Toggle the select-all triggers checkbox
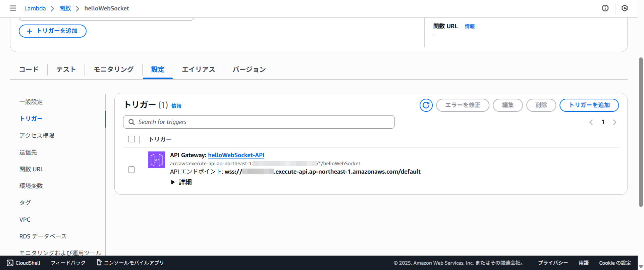644x270 pixels. pos(131,139)
